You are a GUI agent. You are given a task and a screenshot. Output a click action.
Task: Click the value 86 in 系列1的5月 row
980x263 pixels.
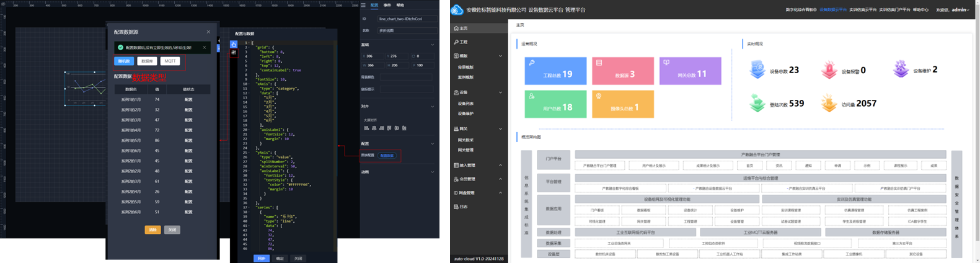157,140
